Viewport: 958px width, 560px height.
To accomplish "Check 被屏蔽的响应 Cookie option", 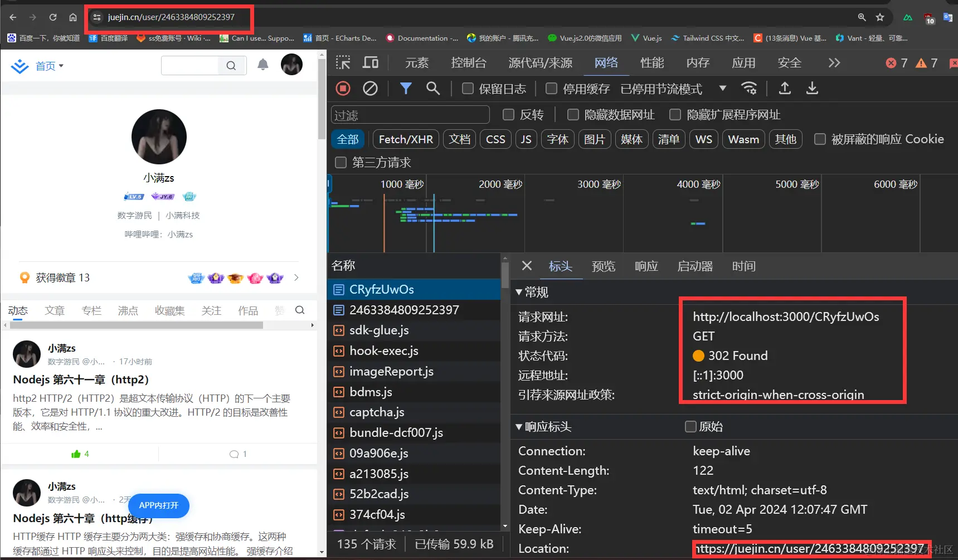I will point(820,139).
